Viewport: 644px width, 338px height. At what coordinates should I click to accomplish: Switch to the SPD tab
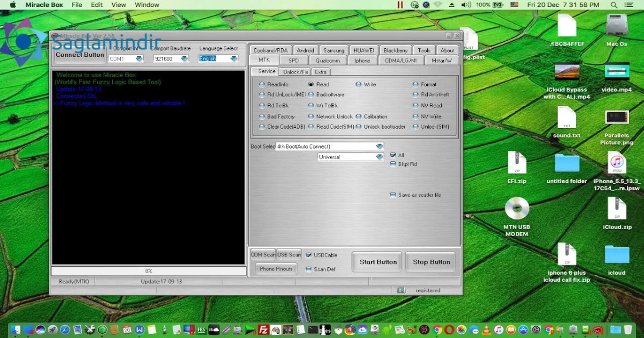[x=294, y=61]
